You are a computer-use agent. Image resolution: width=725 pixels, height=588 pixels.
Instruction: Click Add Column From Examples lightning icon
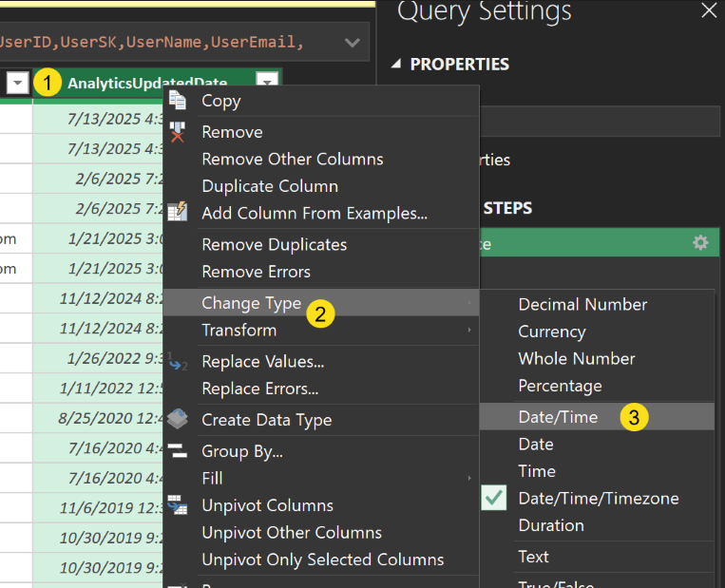178,212
